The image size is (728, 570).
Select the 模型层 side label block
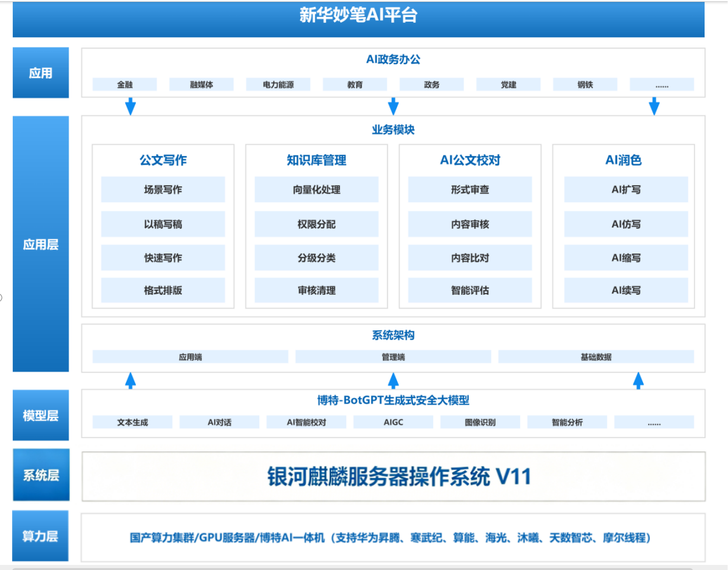[x=41, y=415]
